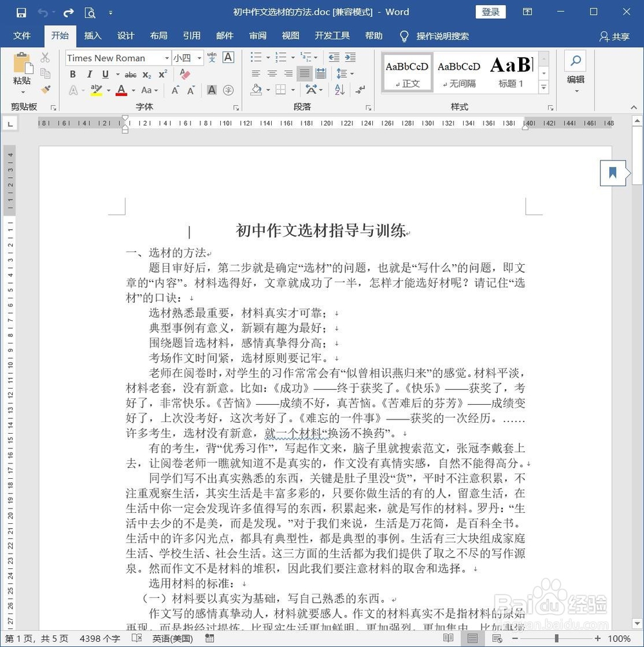Expand the styles gallery more arrow
The height and width of the screenshot is (647, 644).
point(544,88)
